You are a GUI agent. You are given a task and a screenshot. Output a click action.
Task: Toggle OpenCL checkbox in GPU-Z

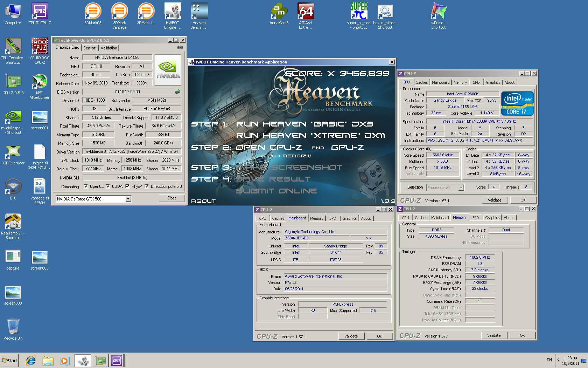[x=86, y=186]
